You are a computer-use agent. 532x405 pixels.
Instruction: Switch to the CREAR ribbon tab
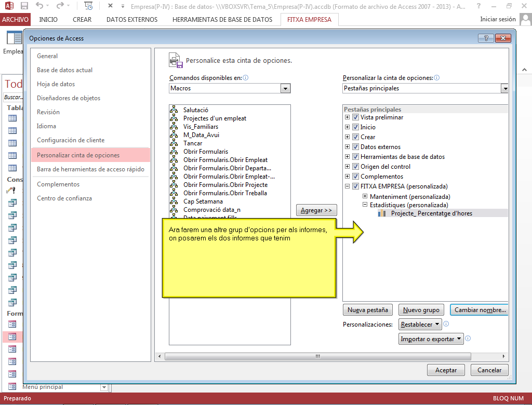coord(82,19)
